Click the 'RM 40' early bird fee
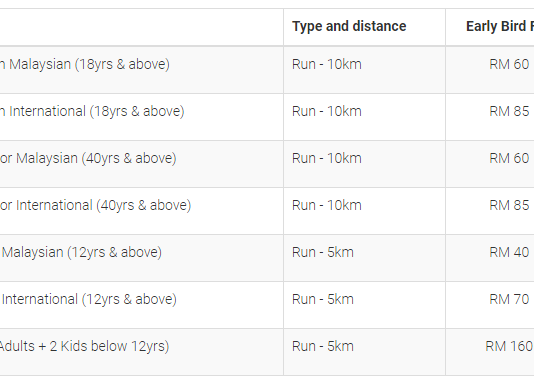The height and width of the screenshot is (380, 534). coord(509,252)
